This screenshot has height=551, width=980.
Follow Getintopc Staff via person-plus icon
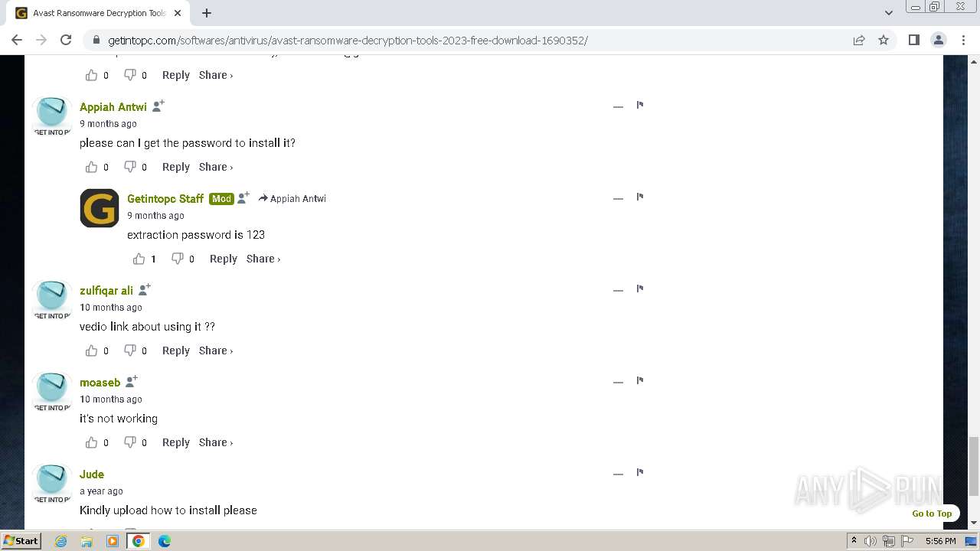[243, 198]
